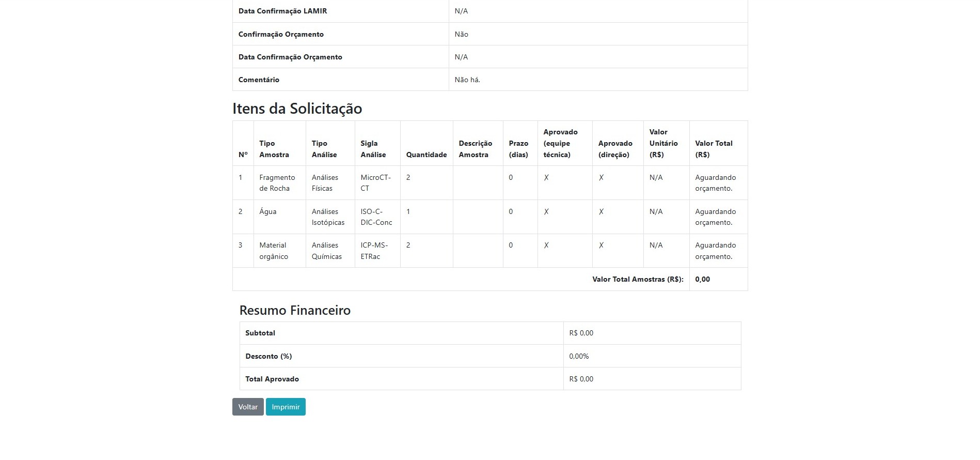
Task: Click technical team approval X for Material orgânico
Action: coord(546,245)
